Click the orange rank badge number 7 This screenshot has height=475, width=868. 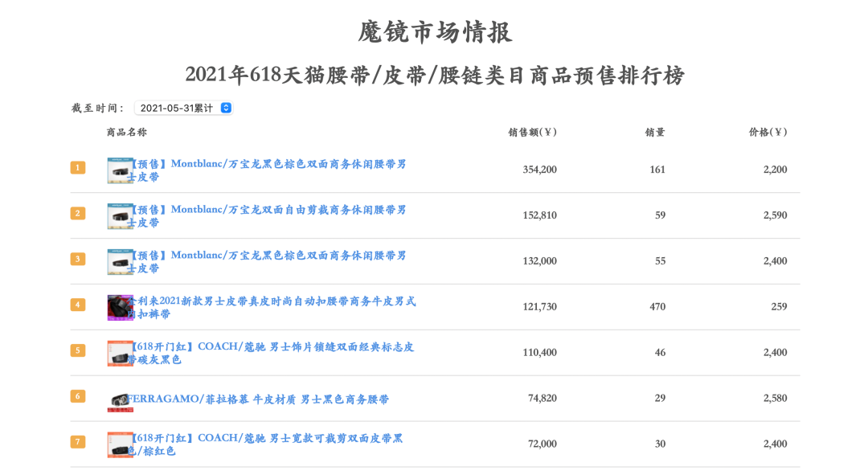pos(78,442)
